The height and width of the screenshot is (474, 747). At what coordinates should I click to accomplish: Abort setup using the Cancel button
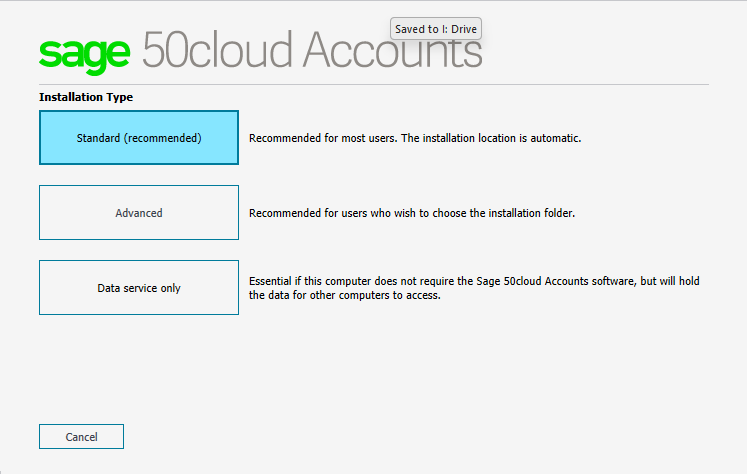[x=81, y=437]
